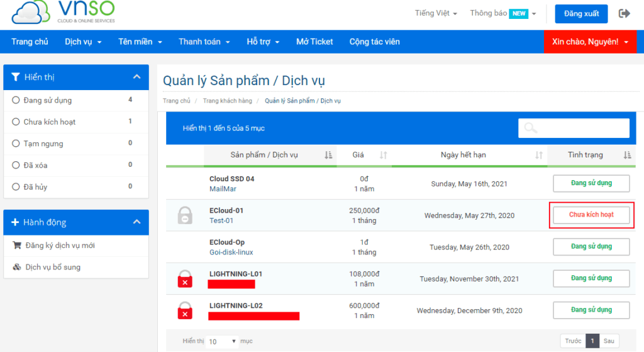This screenshot has width=644, height=352.
Task: Select the Chưa kích hoạt filter radio
Action: (16, 122)
